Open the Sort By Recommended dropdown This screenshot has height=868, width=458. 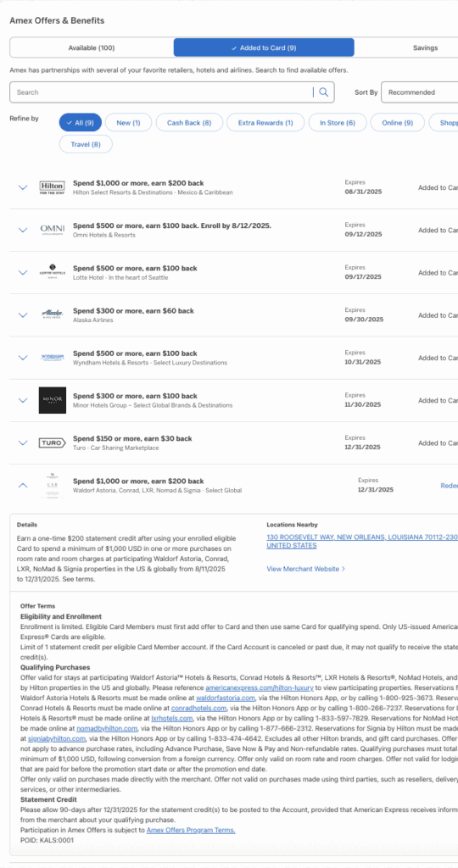[420, 92]
